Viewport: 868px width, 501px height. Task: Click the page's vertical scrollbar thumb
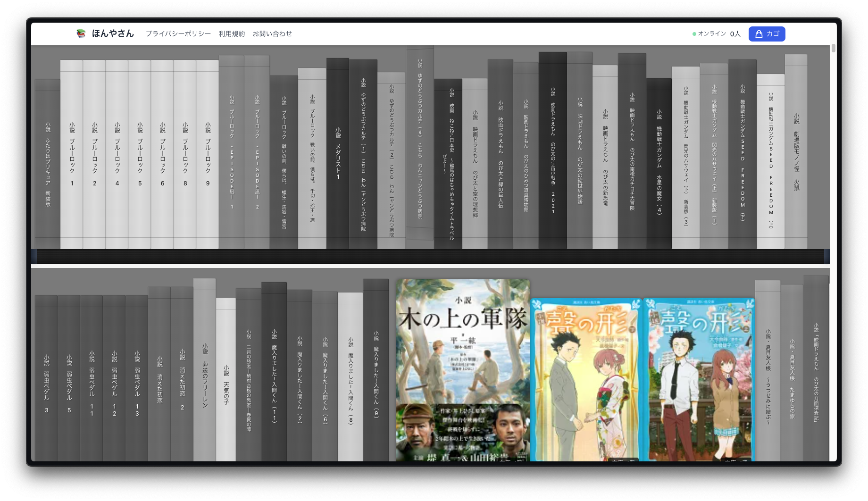(x=833, y=48)
